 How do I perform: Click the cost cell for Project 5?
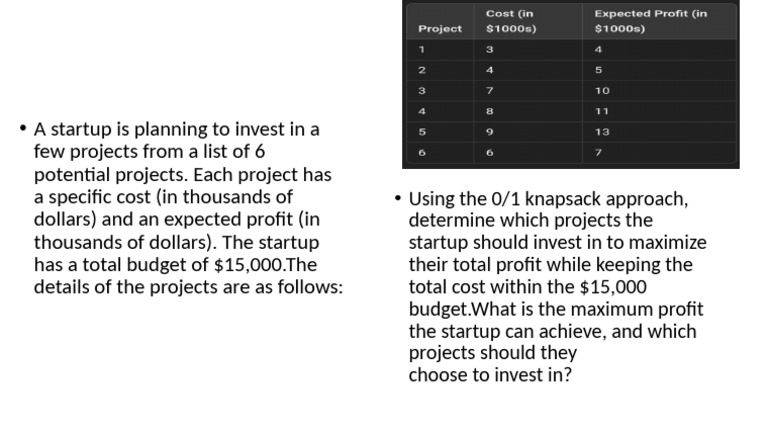[490, 132]
